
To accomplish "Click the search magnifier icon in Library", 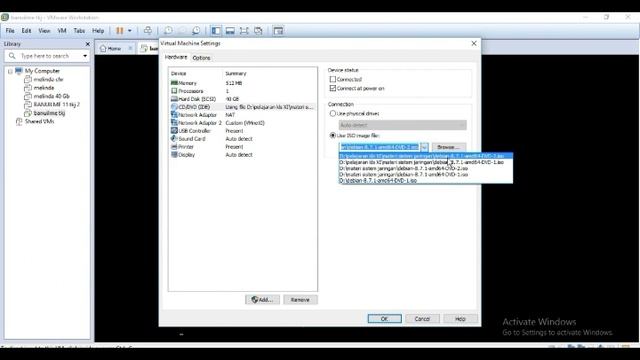I will [12, 56].
